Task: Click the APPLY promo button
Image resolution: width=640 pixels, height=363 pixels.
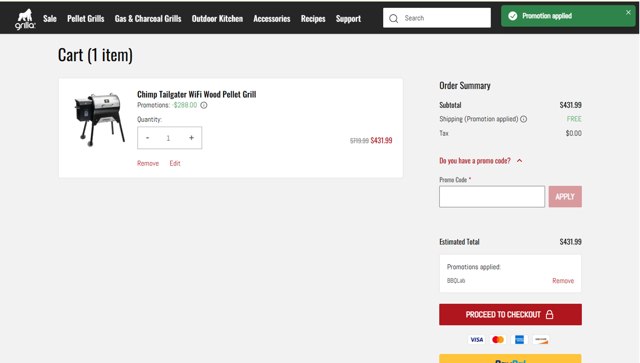Action: click(x=565, y=197)
